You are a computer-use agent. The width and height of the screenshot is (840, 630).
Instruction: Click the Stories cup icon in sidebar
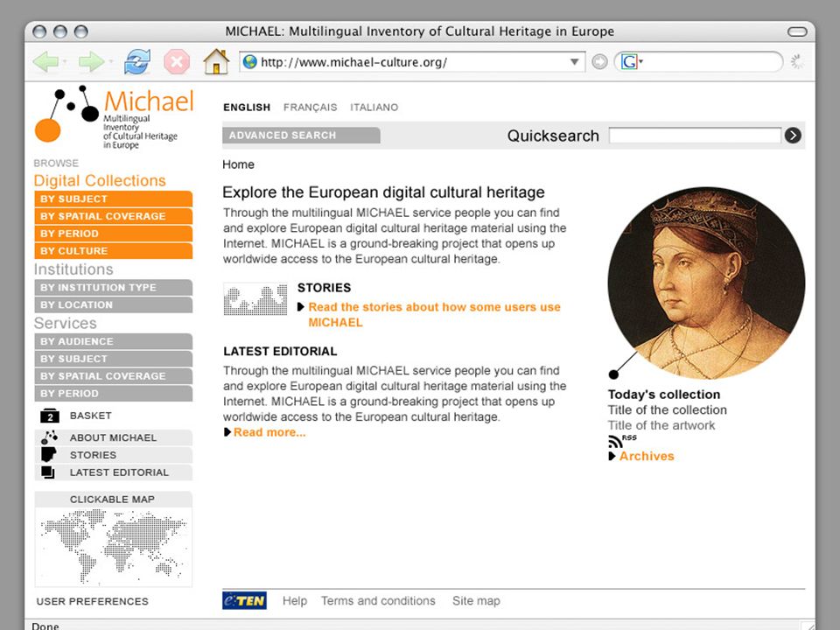point(49,455)
